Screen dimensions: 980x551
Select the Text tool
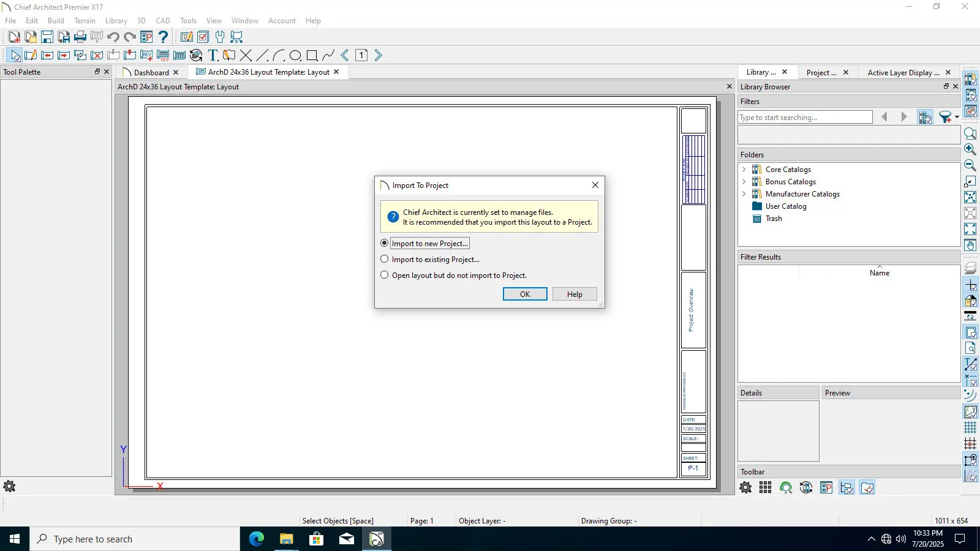213,56
